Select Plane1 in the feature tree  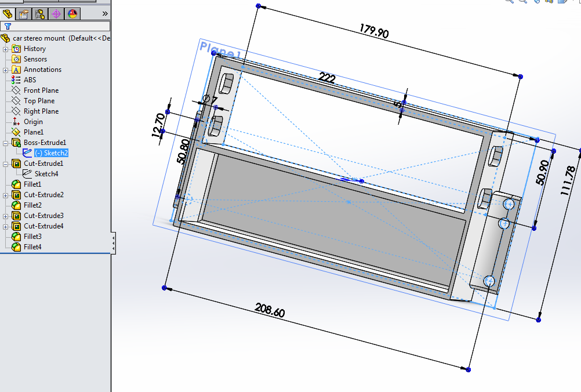coord(33,132)
